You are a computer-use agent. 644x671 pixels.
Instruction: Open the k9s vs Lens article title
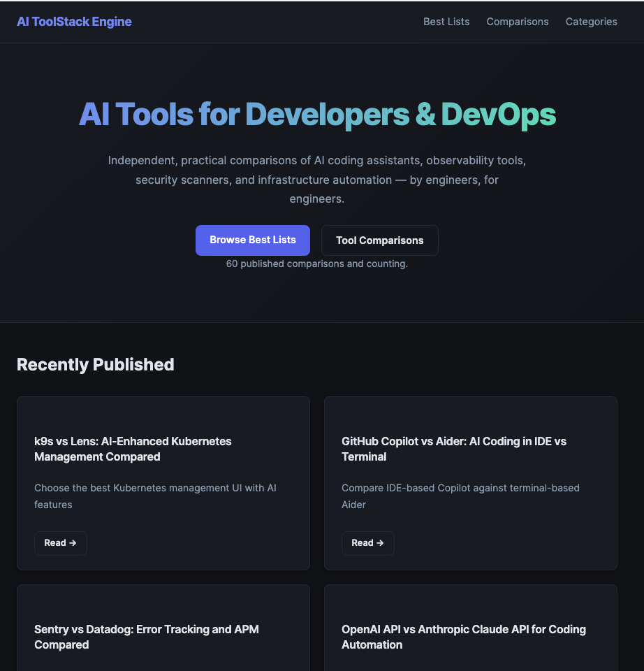point(133,449)
